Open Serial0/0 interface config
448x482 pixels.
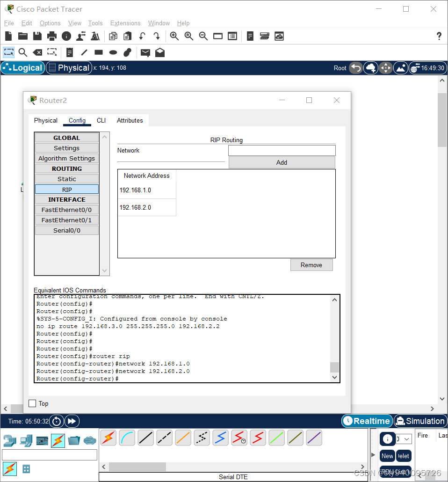tap(67, 231)
